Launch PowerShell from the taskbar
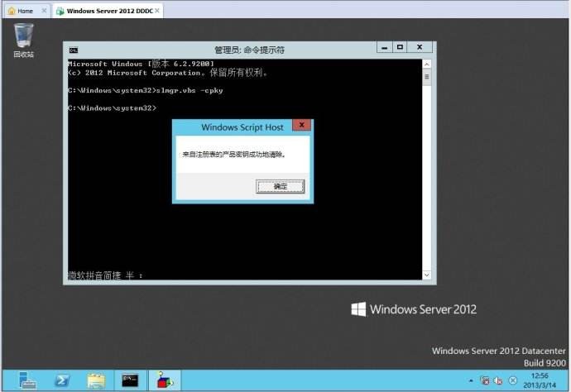571x392 pixels. click(61, 380)
